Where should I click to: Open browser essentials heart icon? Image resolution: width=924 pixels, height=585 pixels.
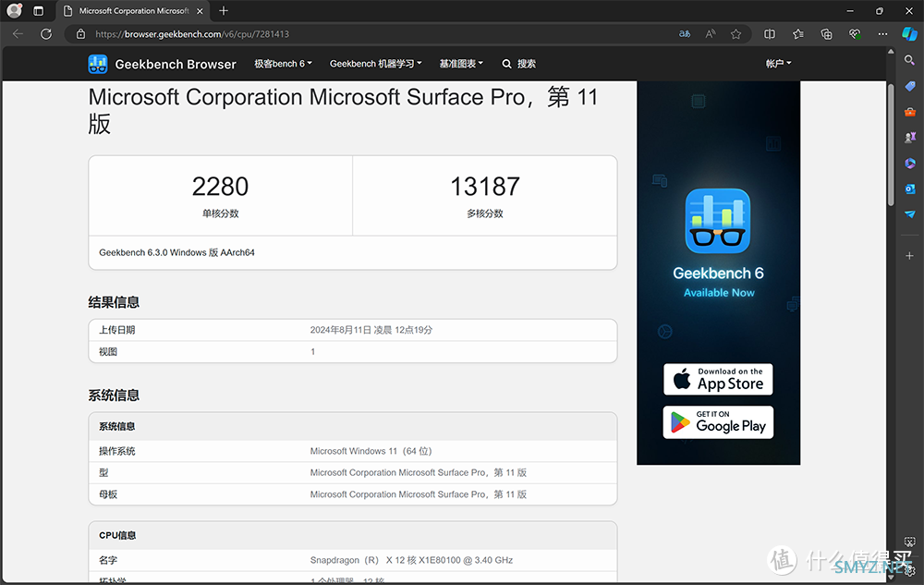click(x=855, y=34)
